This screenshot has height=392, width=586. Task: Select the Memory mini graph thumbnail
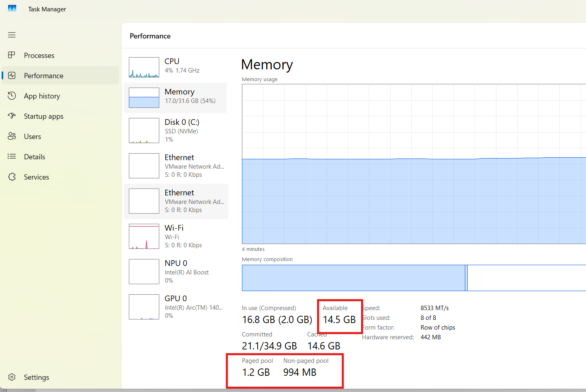pyautogui.click(x=144, y=98)
